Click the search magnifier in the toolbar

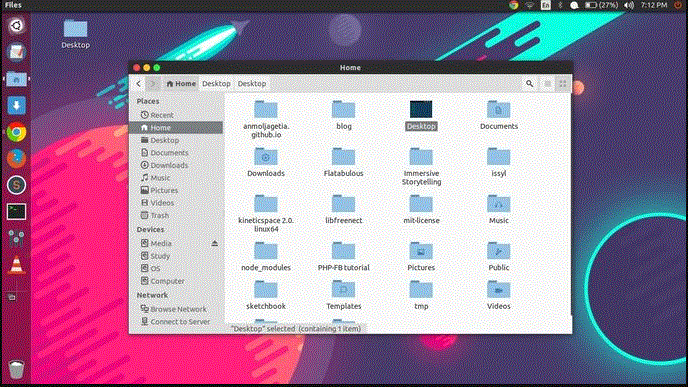530,83
